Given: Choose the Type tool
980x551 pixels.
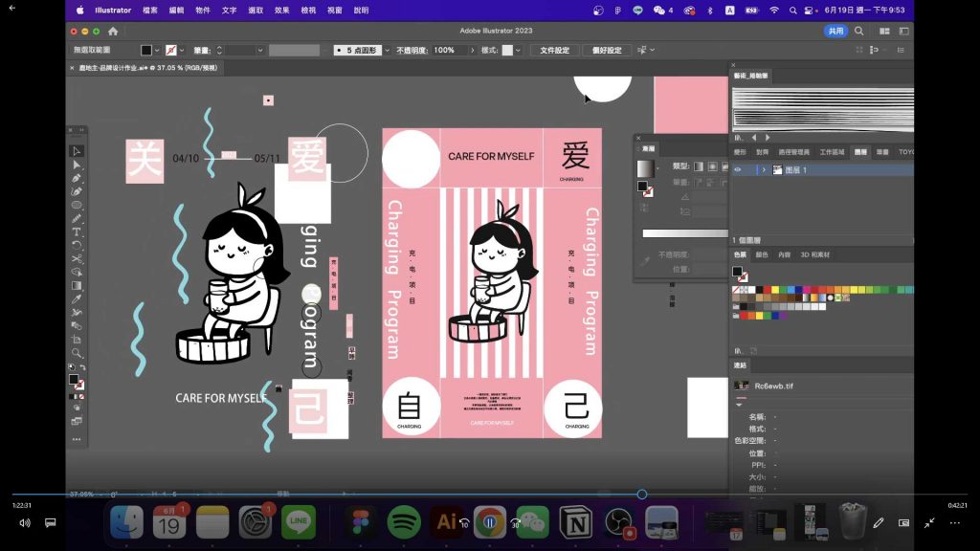Looking at the screenshot, I should pos(75,231).
